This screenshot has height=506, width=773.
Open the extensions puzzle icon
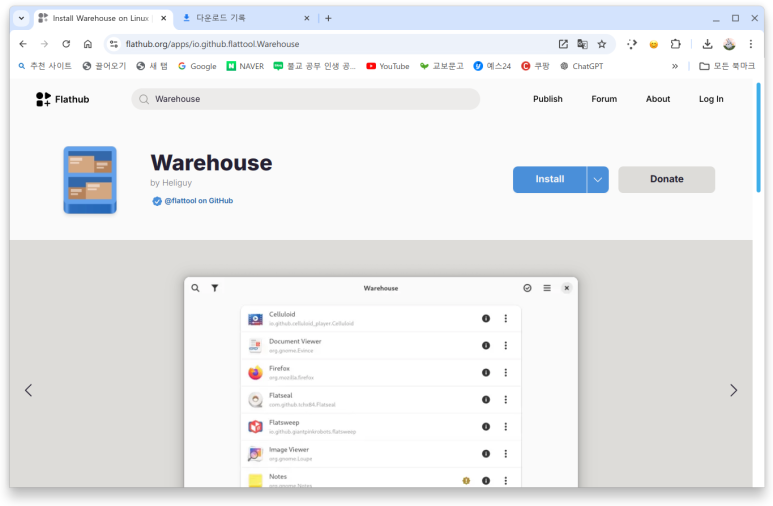(675, 44)
